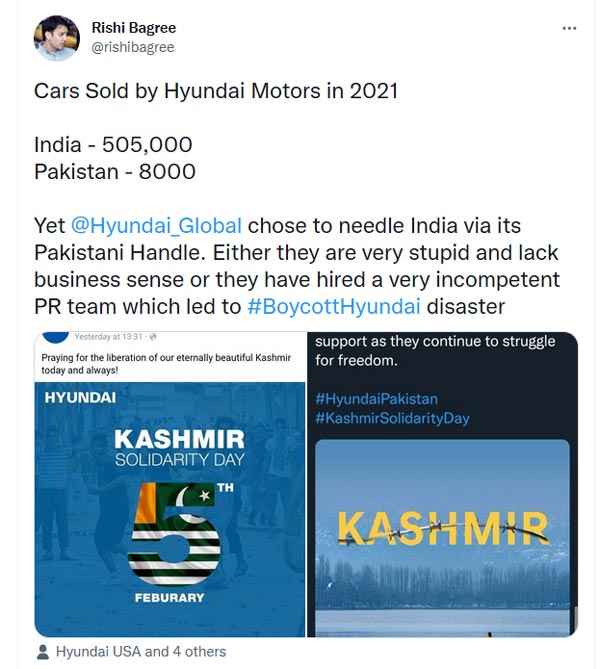Screen dimensions: 600x669
Task: Click the tagged people icon
Action: [x=42, y=652]
